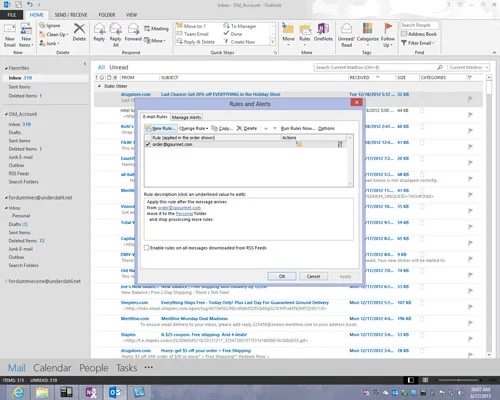The width and height of the screenshot is (500, 400).
Task: Open the Change Rule dropdown
Action: point(194,128)
